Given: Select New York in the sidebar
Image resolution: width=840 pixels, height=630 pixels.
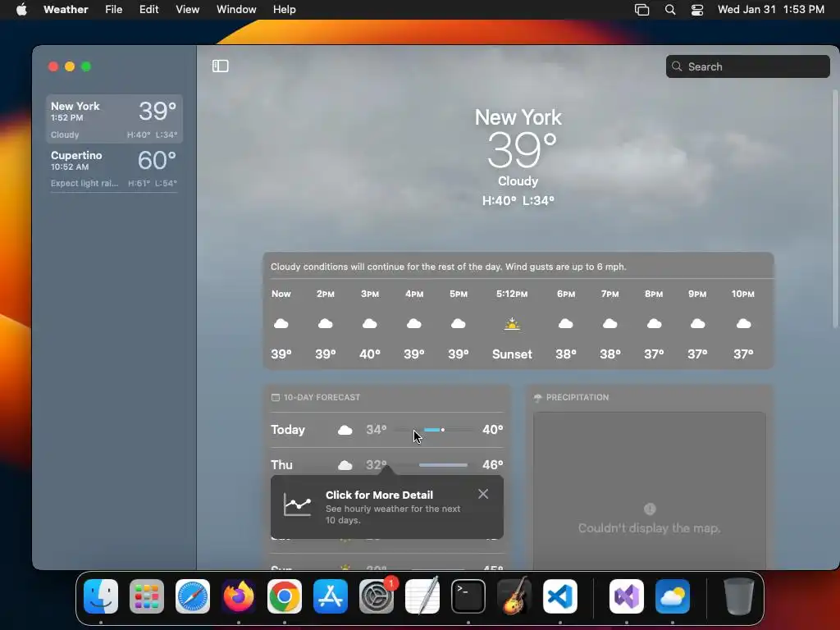Looking at the screenshot, I should tap(114, 119).
